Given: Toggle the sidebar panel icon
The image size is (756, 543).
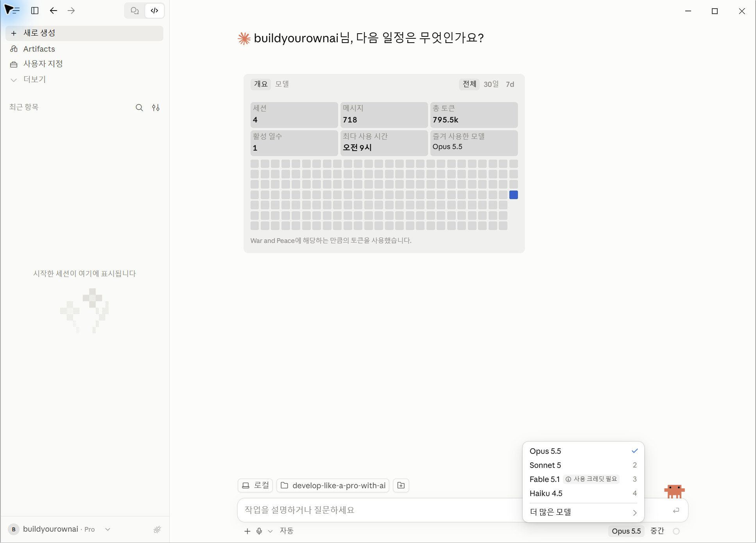Looking at the screenshot, I should (35, 11).
